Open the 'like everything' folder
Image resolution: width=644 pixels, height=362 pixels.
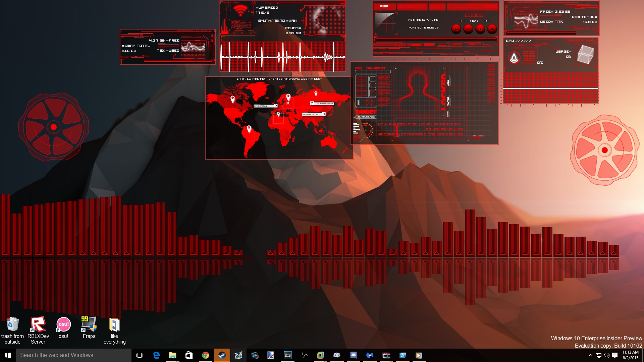(114, 330)
